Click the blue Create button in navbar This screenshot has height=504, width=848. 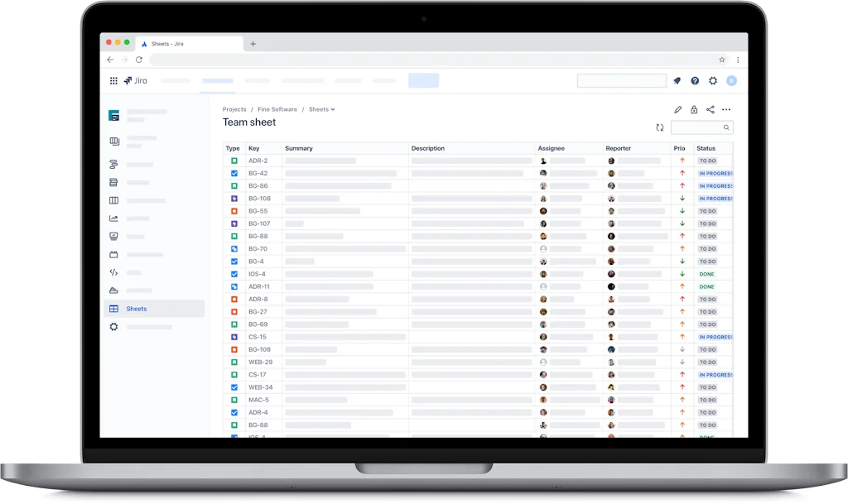click(x=423, y=81)
